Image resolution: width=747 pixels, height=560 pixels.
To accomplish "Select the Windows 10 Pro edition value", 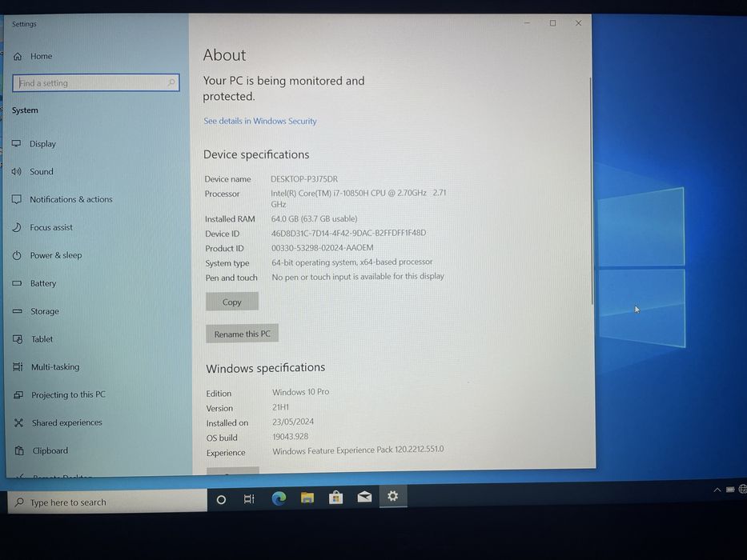I will 300,392.
